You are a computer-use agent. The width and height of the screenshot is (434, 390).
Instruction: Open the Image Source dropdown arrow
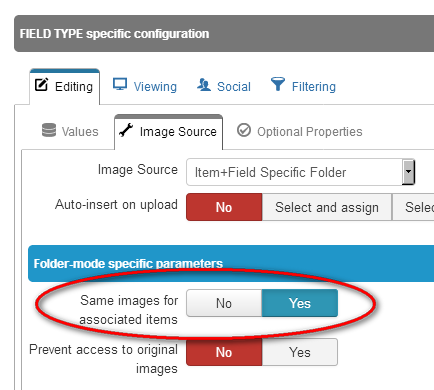pos(408,172)
